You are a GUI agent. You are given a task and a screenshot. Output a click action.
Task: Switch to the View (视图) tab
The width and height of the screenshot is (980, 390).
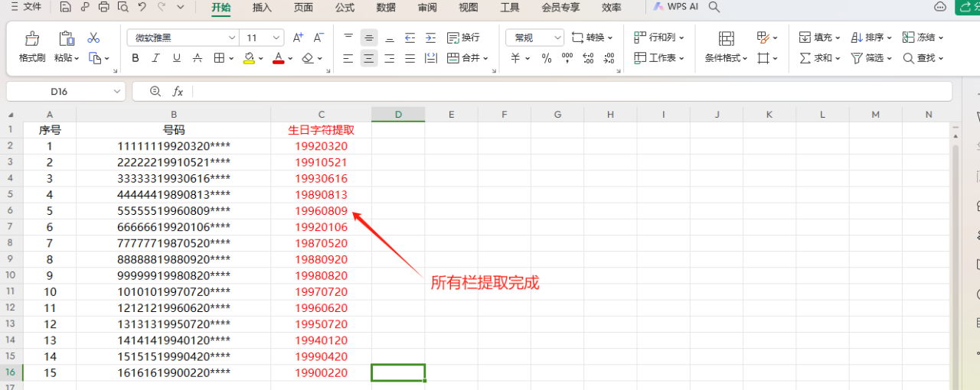point(469,8)
